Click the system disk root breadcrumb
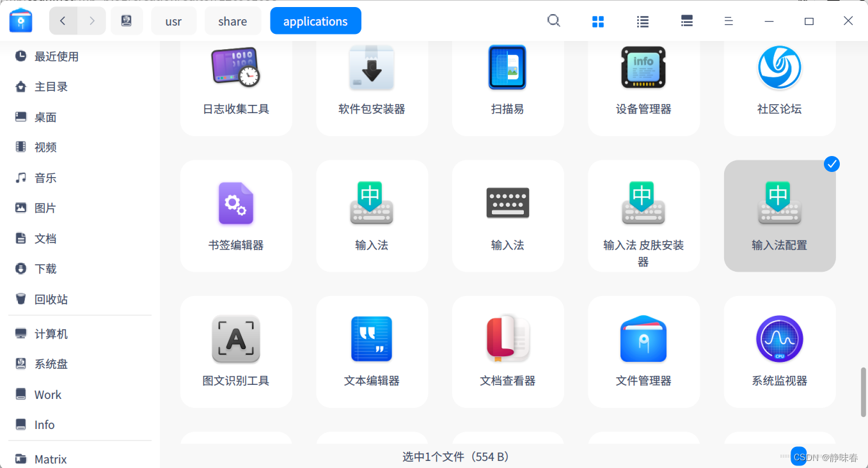The image size is (868, 468). point(127,20)
